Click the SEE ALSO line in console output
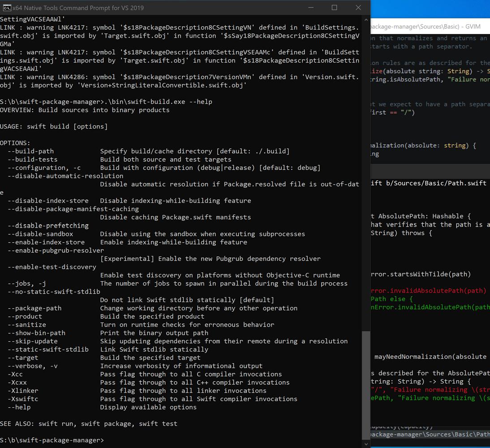Image resolution: width=490 pixels, height=448 pixels. pos(87,423)
